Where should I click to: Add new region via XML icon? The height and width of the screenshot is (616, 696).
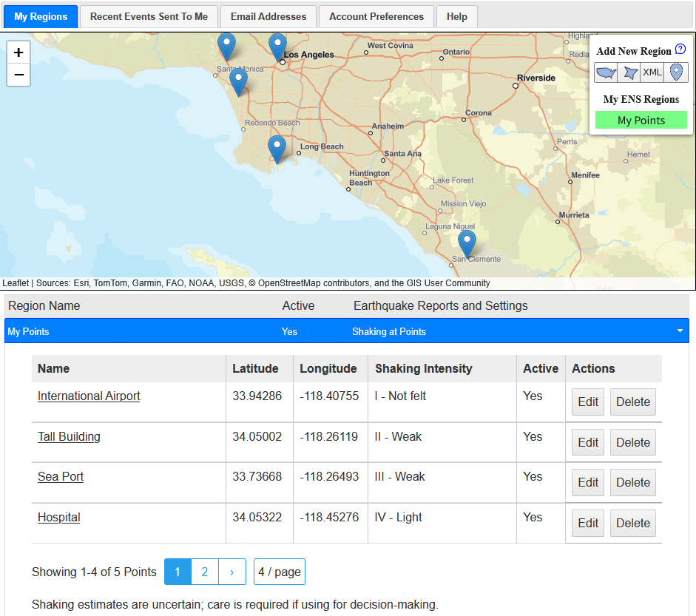pyautogui.click(x=652, y=72)
